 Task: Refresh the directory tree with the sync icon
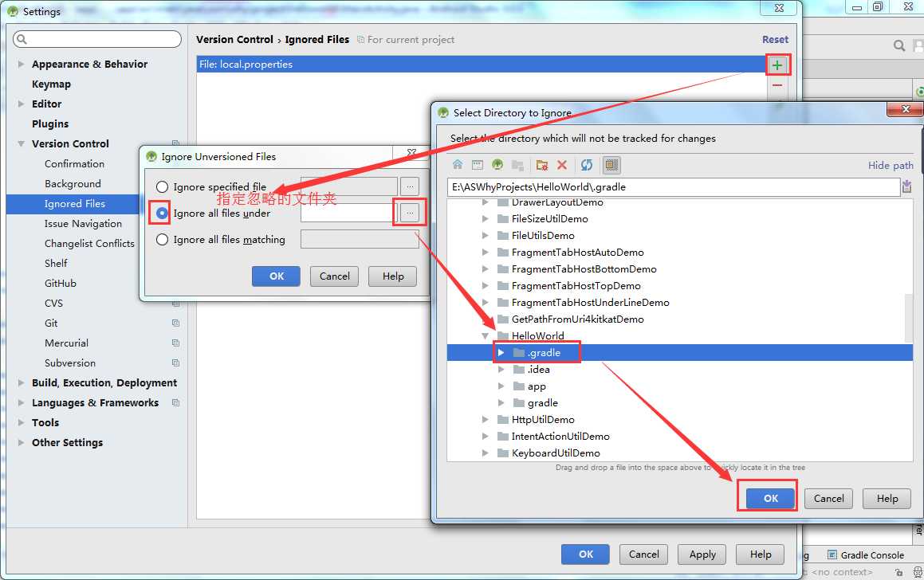click(x=587, y=165)
